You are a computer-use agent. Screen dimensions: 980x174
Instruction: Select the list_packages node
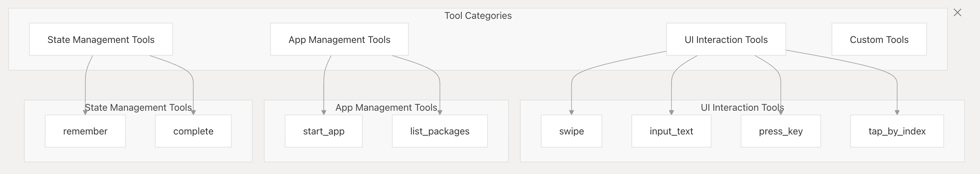pyautogui.click(x=440, y=131)
